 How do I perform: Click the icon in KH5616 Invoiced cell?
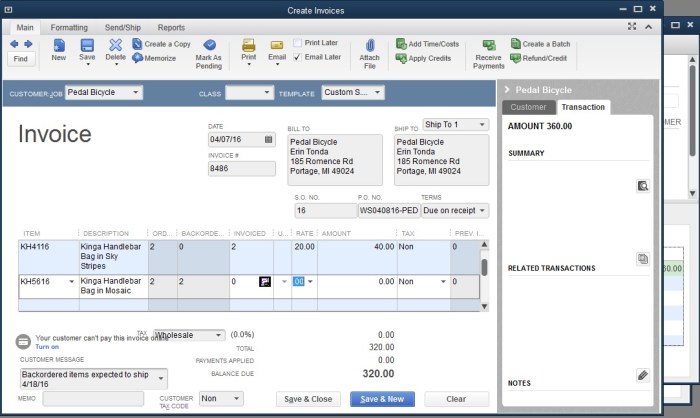click(265, 281)
